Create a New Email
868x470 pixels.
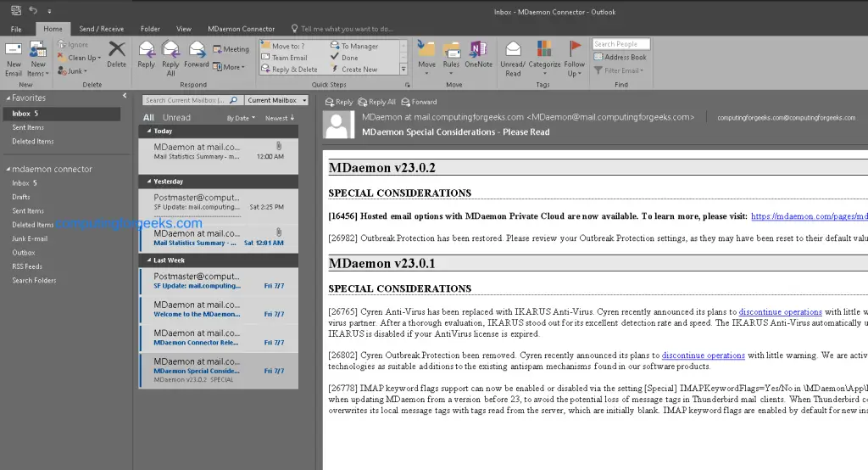click(x=14, y=59)
